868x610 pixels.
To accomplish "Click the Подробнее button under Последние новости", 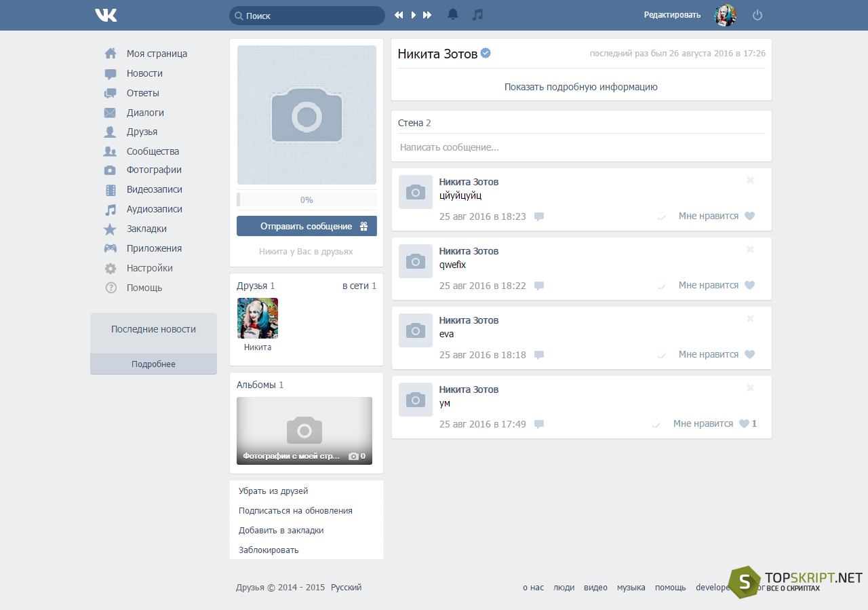I will [x=153, y=364].
